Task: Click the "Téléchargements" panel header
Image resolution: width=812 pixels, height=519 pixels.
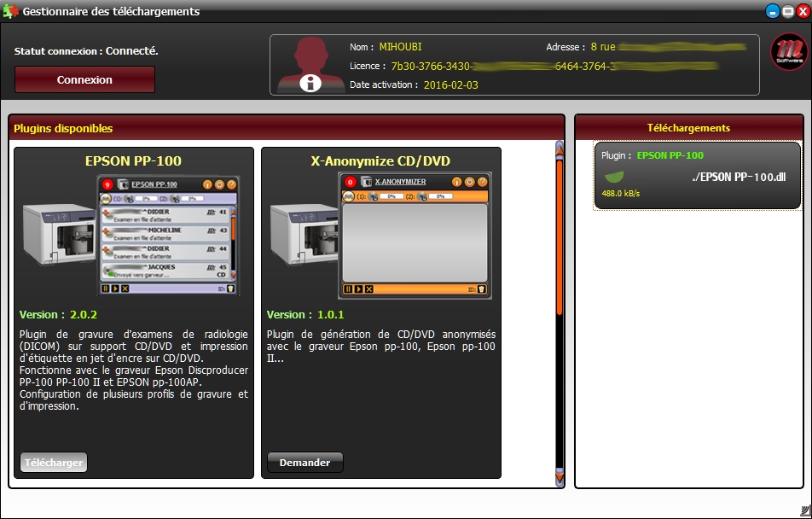Action: point(689,128)
